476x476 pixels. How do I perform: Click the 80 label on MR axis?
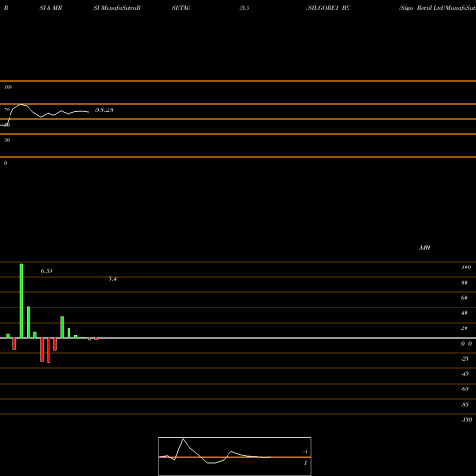pyautogui.click(x=465, y=283)
